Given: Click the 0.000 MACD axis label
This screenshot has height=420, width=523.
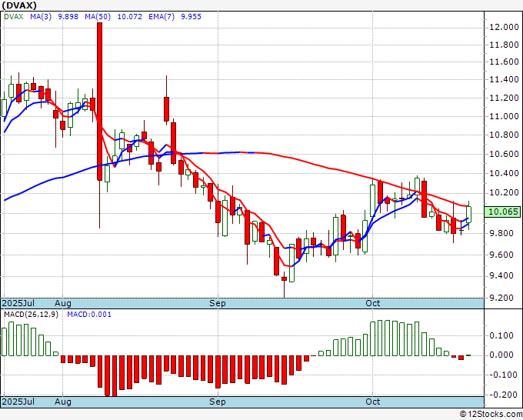Looking at the screenshot, I should (501, 355).
